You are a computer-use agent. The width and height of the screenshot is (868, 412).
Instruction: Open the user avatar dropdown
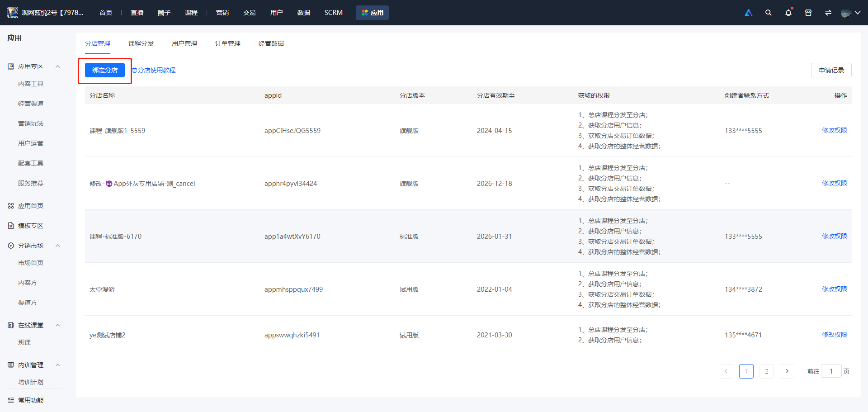point(850,13)
